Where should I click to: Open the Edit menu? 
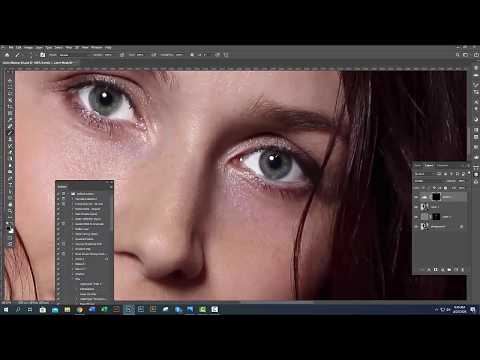[18, 48]
